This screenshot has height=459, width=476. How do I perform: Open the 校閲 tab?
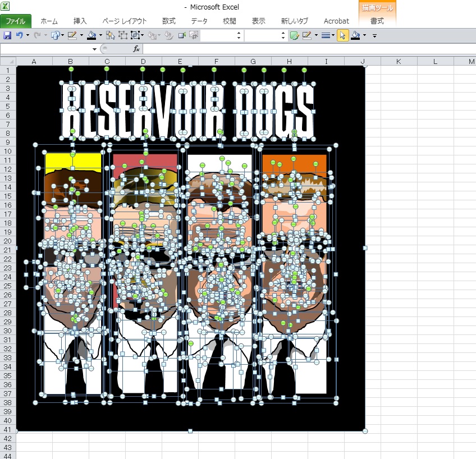(229, 21)
